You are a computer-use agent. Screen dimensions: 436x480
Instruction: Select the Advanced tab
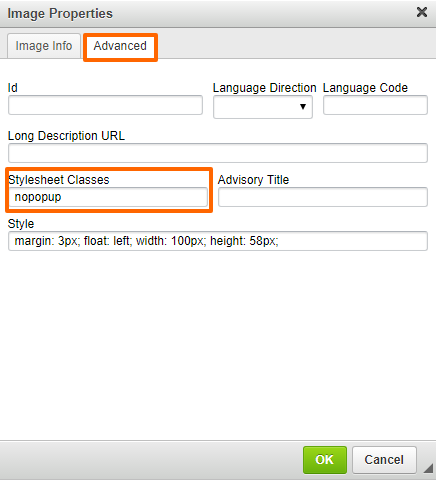(x=120, y=46)
